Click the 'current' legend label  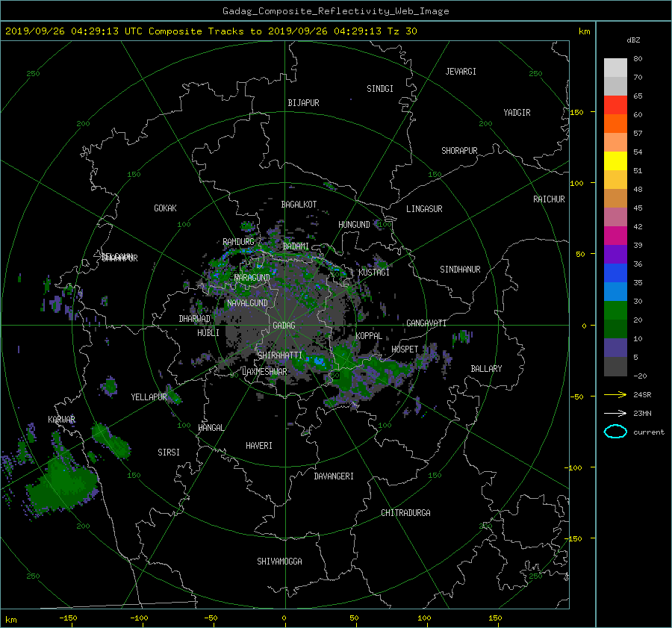tap(648, 432)
